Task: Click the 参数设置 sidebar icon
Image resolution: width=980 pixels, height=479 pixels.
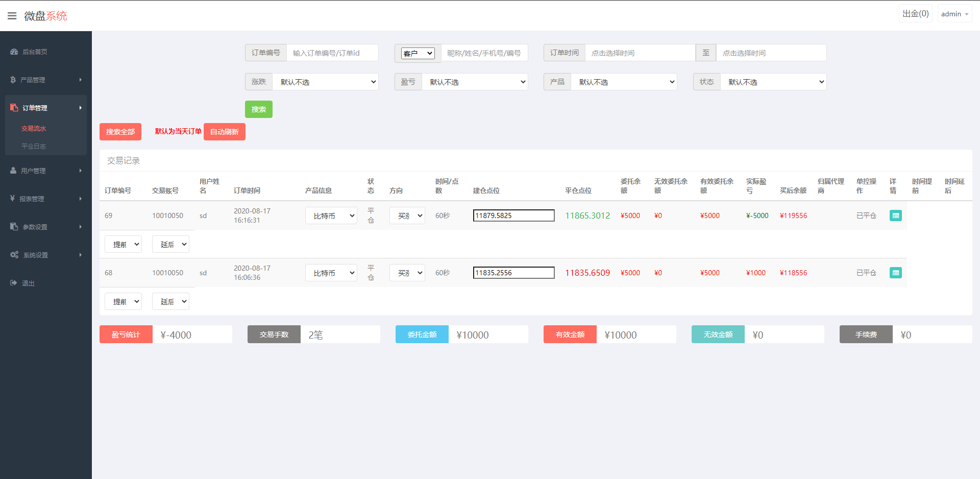Action: coord(13,227)
